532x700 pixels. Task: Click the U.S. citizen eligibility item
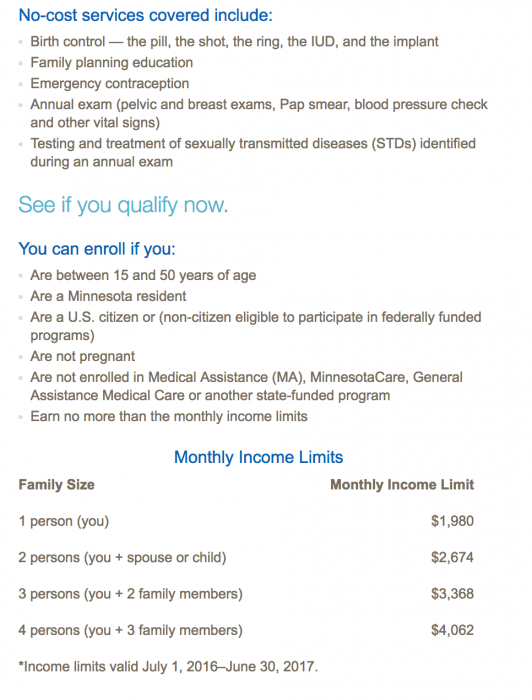pos(256,326)
